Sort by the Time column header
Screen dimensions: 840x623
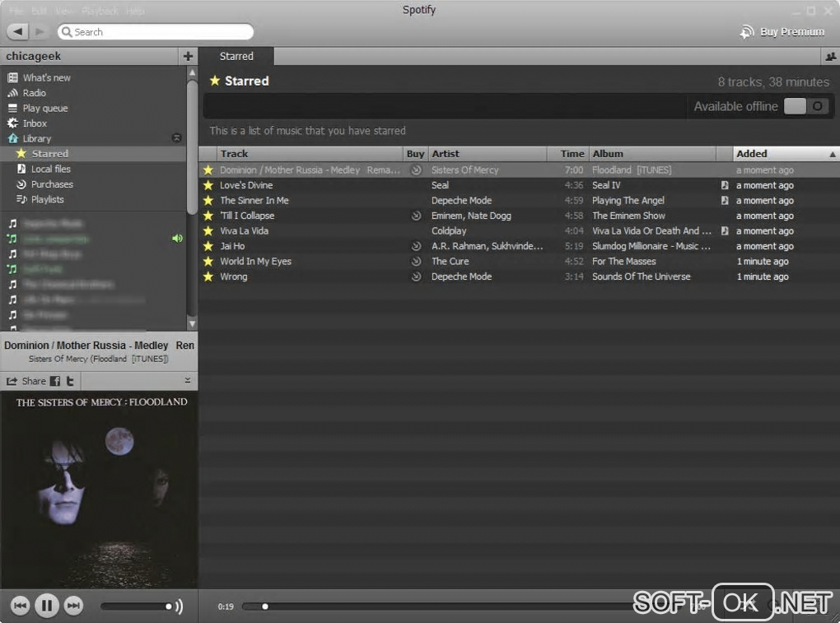[568, 154]
